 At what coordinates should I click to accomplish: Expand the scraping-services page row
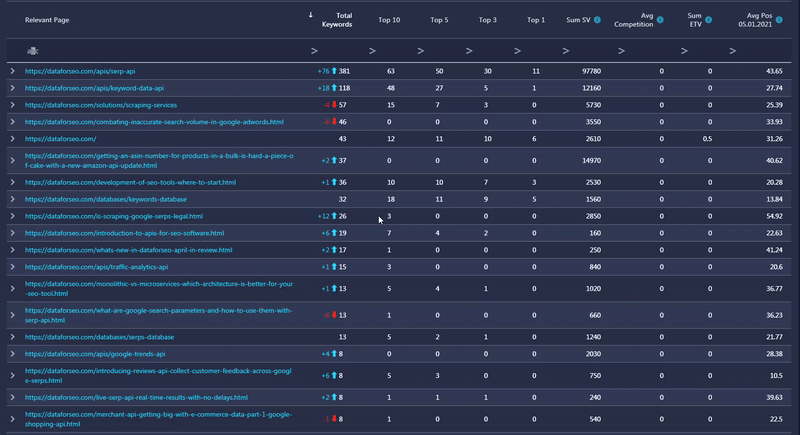click(13, 105)
